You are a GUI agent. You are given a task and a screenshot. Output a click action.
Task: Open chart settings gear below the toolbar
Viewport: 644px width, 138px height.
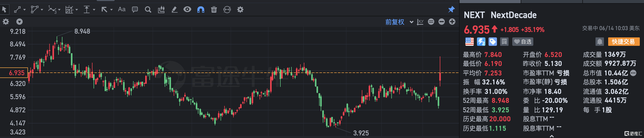coord(6,22)
